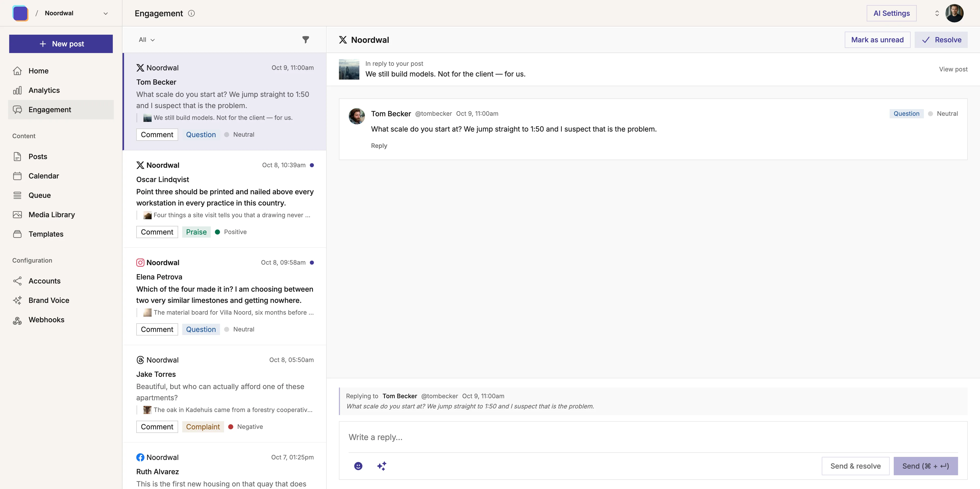Viewport: 980px width, 489px height.
Task: Generate AI reply with sparkle icon
Action: click(x=382, y=466)
